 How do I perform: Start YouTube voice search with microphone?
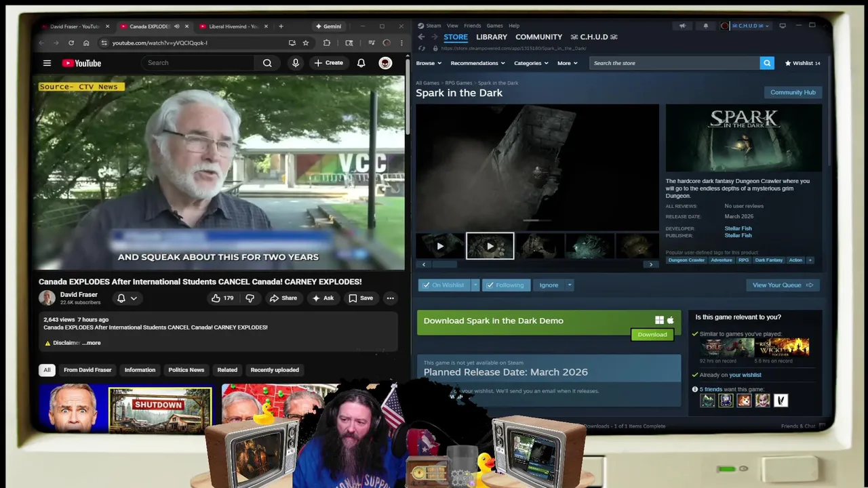(x=295, y=63)
